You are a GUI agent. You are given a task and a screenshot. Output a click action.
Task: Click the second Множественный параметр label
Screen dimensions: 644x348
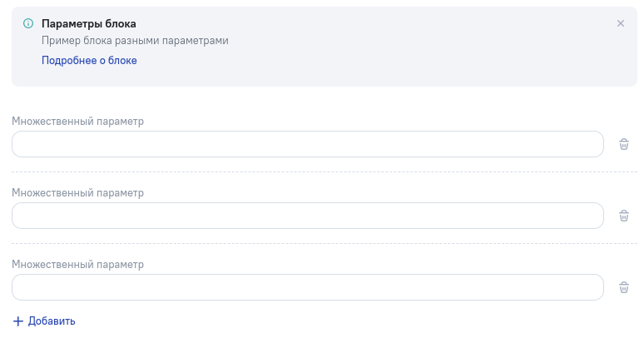click(77, 193)
